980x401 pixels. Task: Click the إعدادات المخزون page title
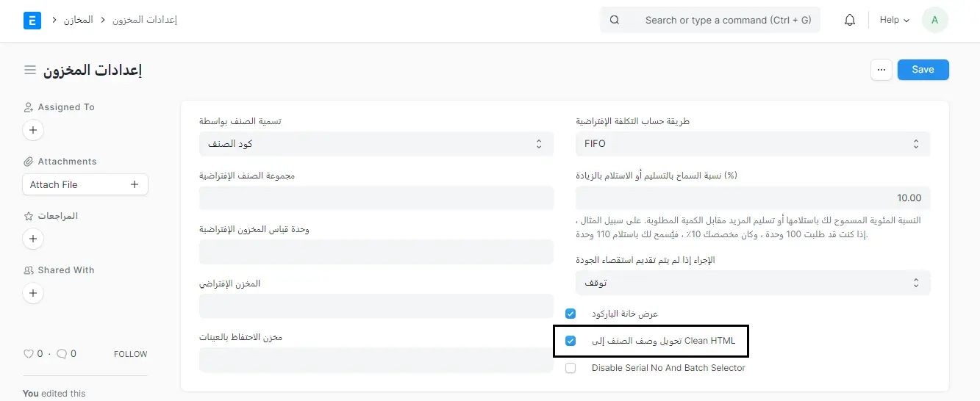click(93, 70)
